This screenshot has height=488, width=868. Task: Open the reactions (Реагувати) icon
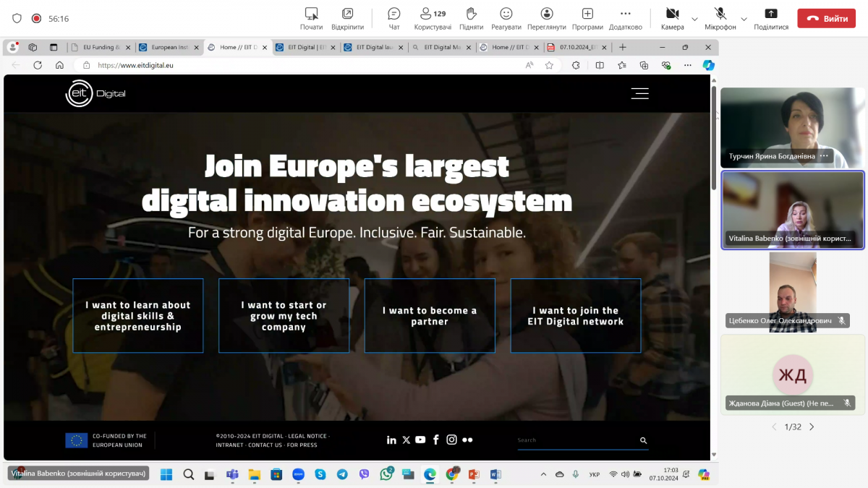(x=506, y=14)
